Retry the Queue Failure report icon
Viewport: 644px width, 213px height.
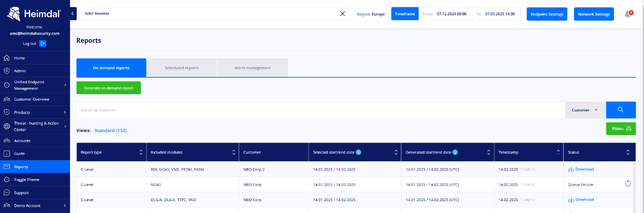coord(628,184)
